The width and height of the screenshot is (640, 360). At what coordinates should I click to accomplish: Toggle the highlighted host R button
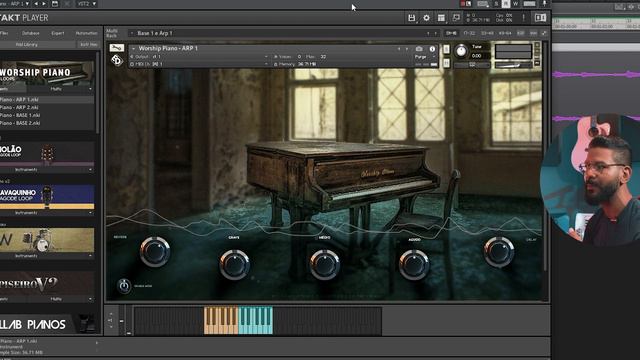click(x=506, y=3)
